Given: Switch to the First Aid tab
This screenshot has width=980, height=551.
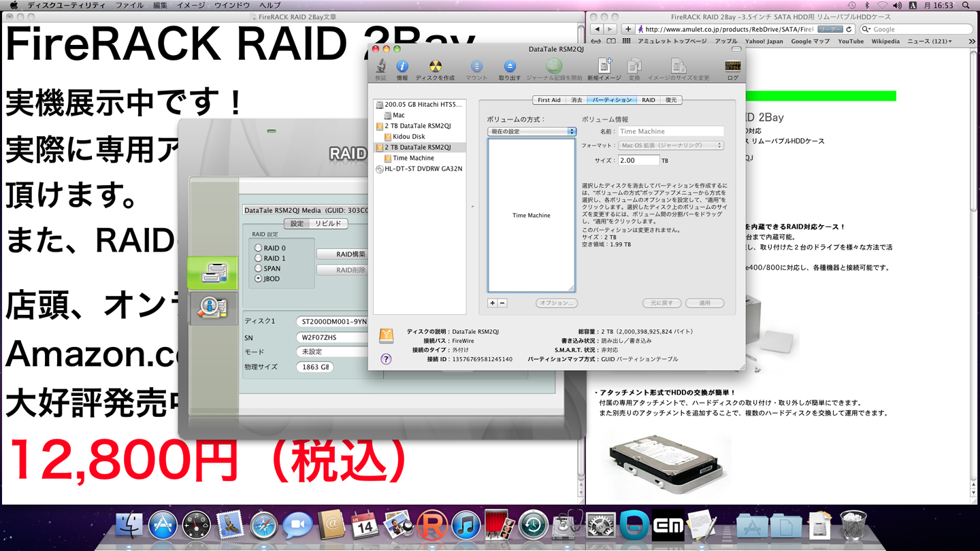Looking at the screenshot, I should coord(549,100).
